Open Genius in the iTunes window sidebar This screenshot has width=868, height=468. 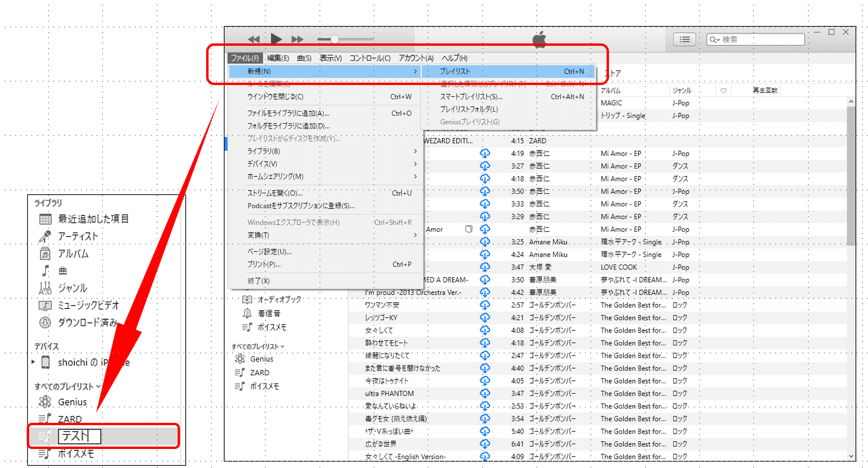pyautogui.click(x=254, y=359)
